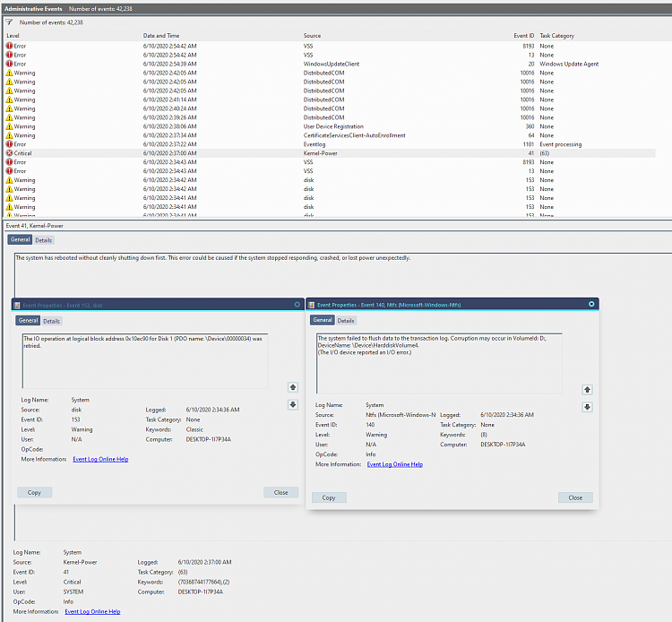Screen dimensions: 672x622
Task: Click Close button in Event 153 dialog
Action: pos(280,493)
